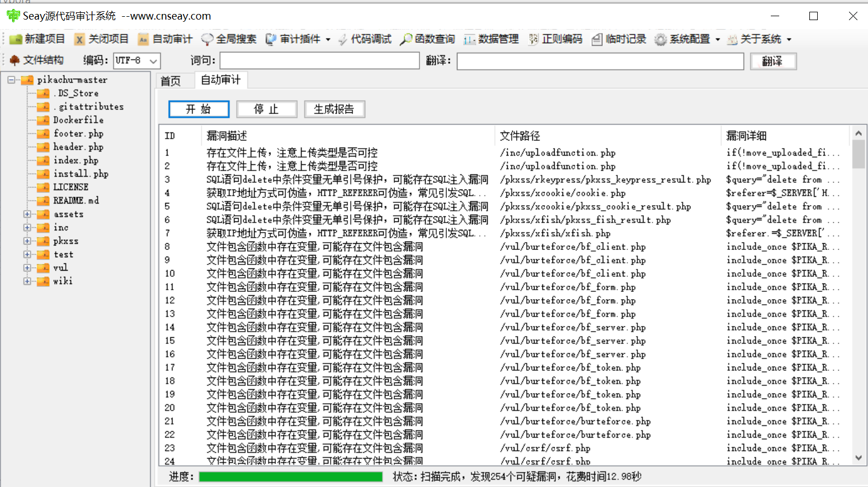Launch 代码调试 (Code Debug) icon
868x487 pixels.
342,39
